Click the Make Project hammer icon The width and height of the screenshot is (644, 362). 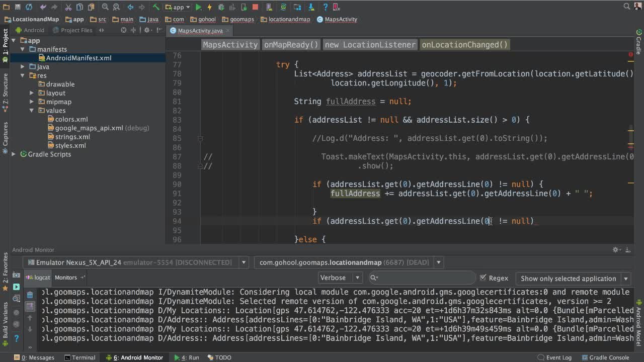156,7
